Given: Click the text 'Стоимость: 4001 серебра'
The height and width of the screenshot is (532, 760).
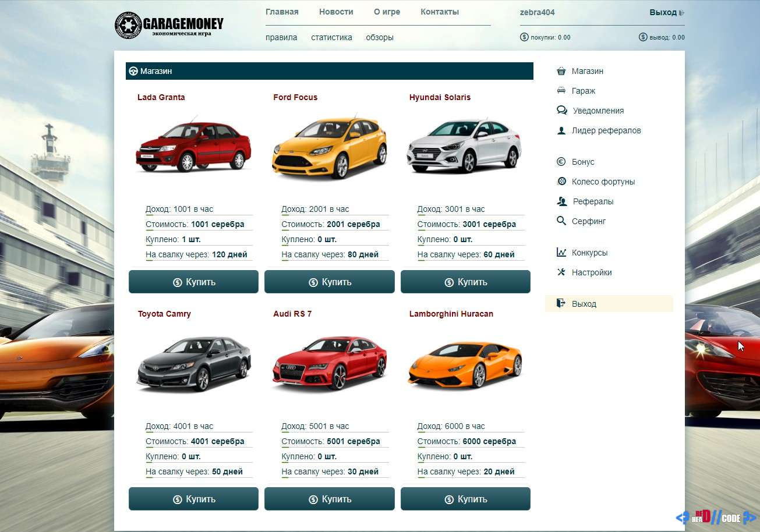Looking at the screenshot, I should pos(195,441).
